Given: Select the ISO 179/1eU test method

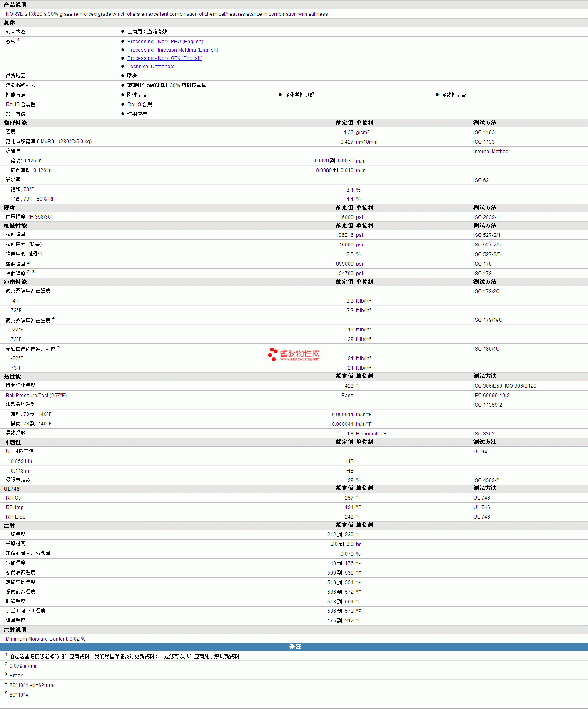Looking at the screenshot, I should click(488, 320).
